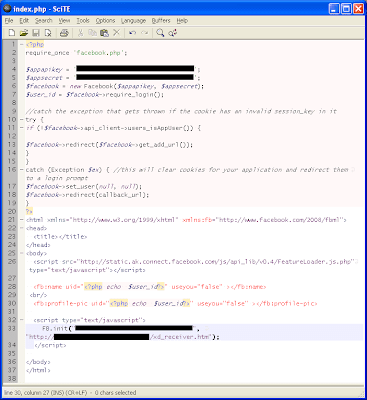
Task: Collapse the script fold at line 32
Action: (x=21, y=320)
